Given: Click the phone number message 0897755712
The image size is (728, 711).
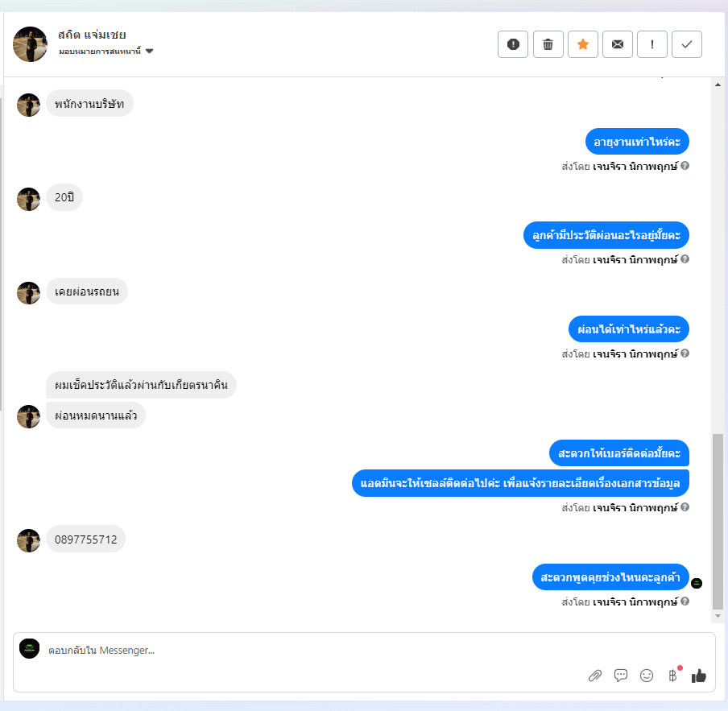Looking at the screenshot, I should pyautogui.click(x=86, y=539).
